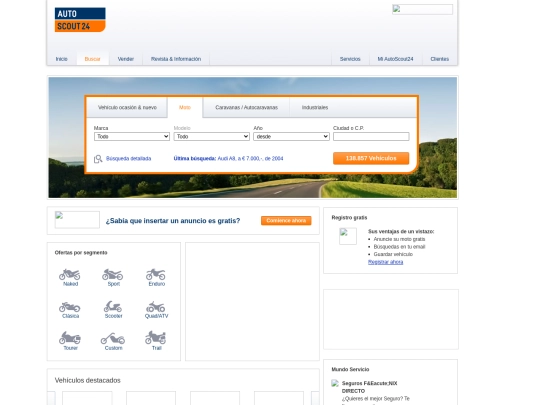Click 'Anuncie su moto gratis' text
Screen dimensions: 540x405
[x=399, y=239]
